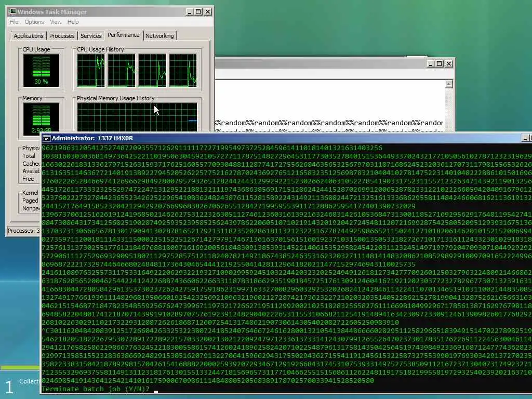
Task: Click the fourth CPU Usage History graph
Action: (183, 70)
